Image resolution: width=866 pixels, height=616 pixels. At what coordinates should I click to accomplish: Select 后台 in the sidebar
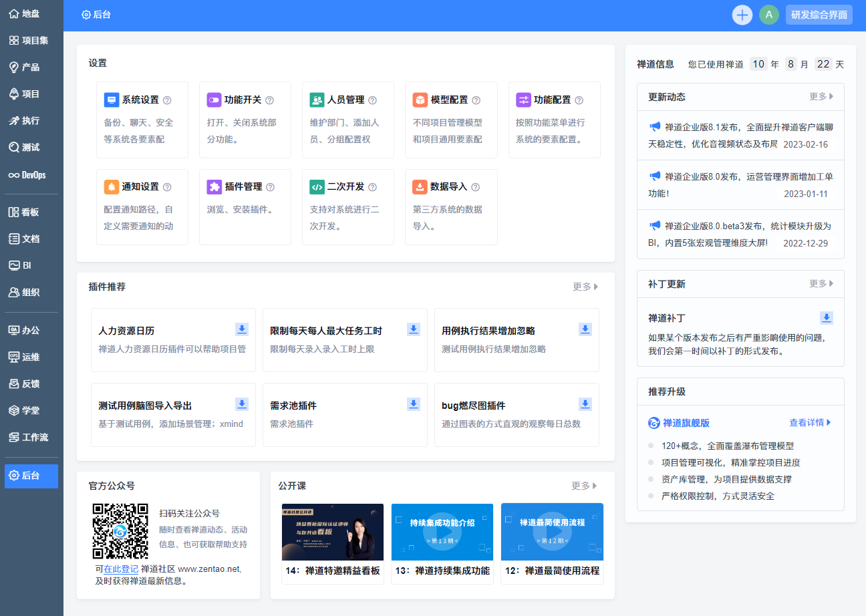coord(31,476)
